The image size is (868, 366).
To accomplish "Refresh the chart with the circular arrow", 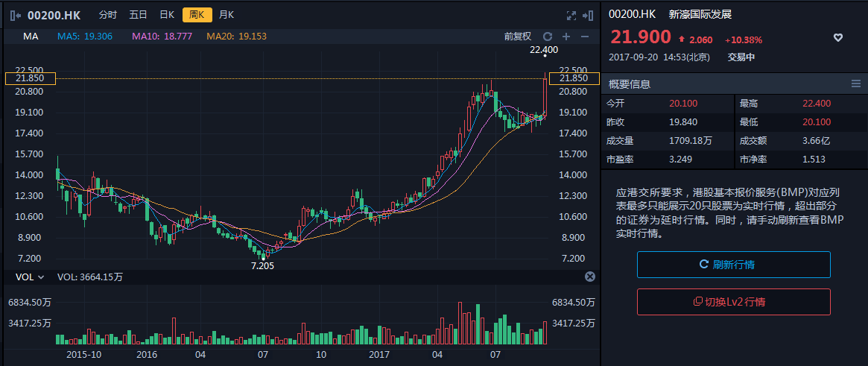I will 548,36.
